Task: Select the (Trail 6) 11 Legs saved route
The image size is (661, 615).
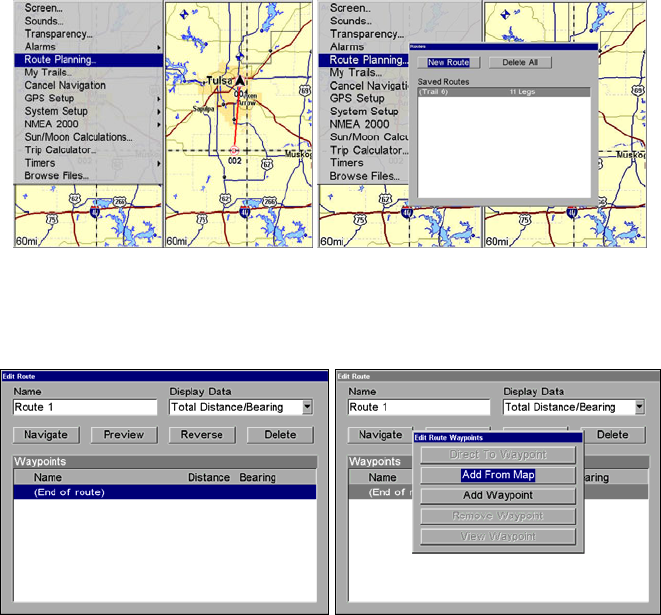Action: click(504, 92)
